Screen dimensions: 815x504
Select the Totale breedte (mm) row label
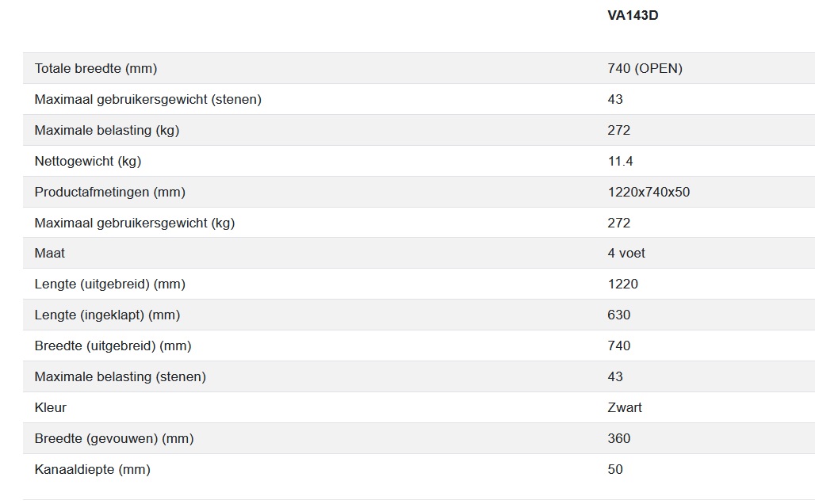click(96, 68)
